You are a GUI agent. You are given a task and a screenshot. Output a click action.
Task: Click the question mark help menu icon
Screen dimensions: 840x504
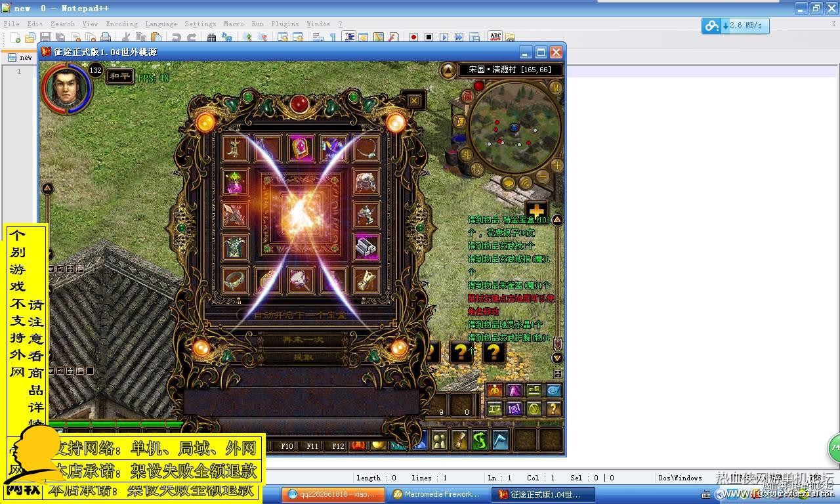click(554, 408)
